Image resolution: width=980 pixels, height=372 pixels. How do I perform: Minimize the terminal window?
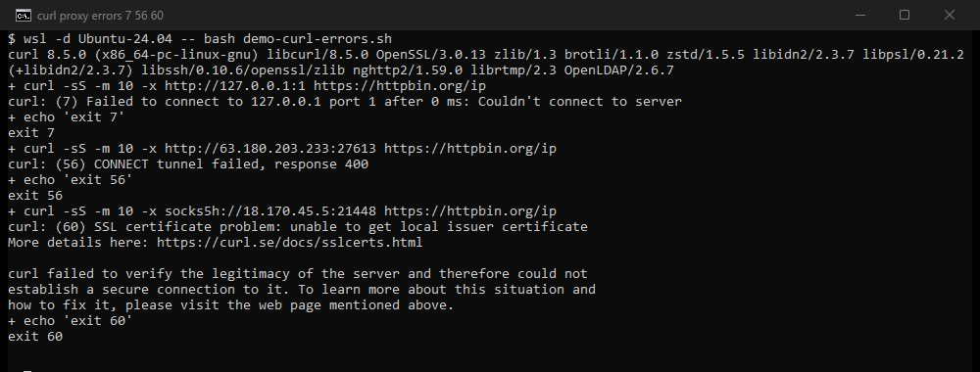[x=860, y=15]
